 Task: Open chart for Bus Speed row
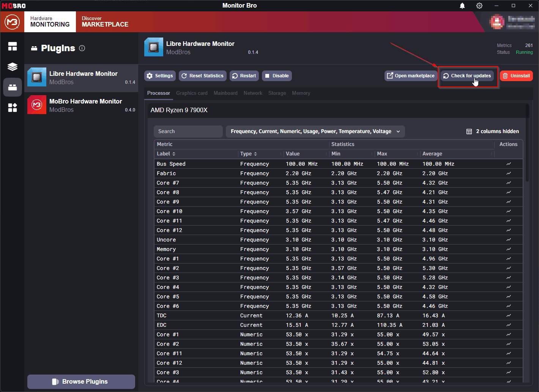508,164
